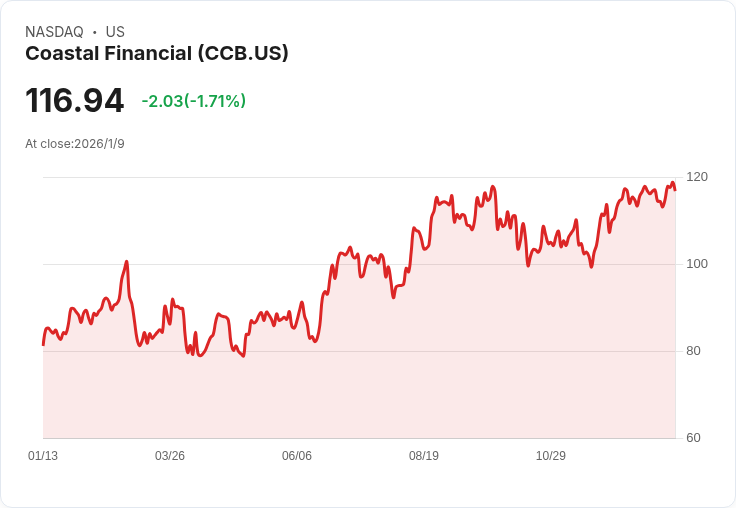This screenshot has width=736, height=508.
Task: Click the At close:2026/1/9 timestamp
Action: coord(75,144)
